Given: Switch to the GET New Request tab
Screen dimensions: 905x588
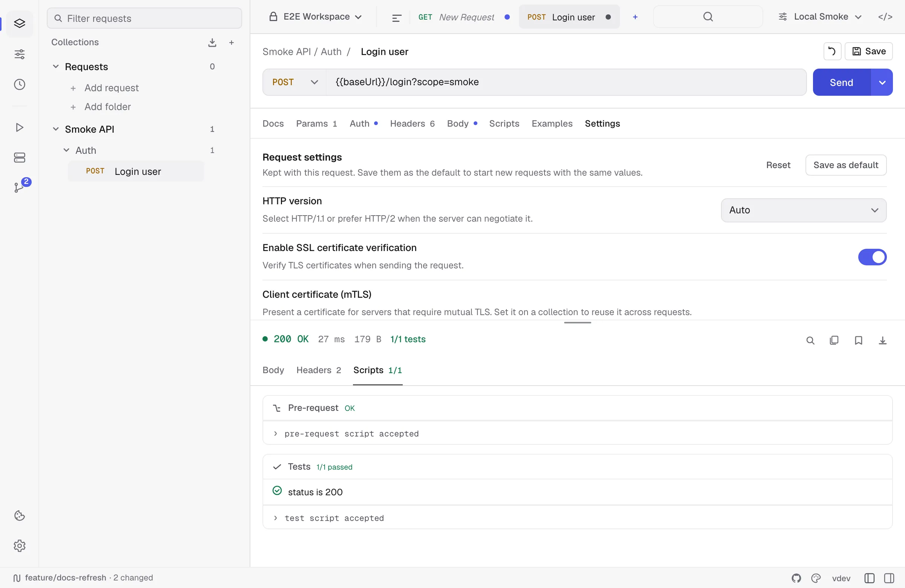Looking at the screenshot, I should [x=463, y=17].
